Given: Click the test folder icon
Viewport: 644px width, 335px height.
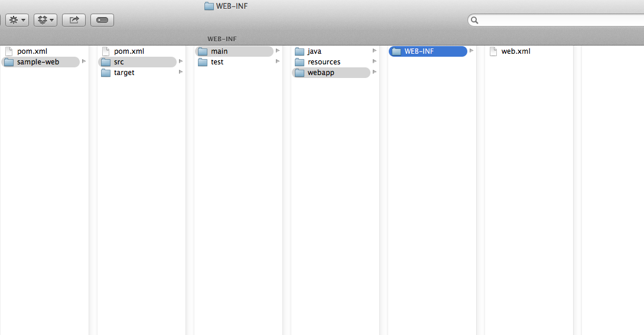Looking at the screenshot, I should click(x=203, y=62).
